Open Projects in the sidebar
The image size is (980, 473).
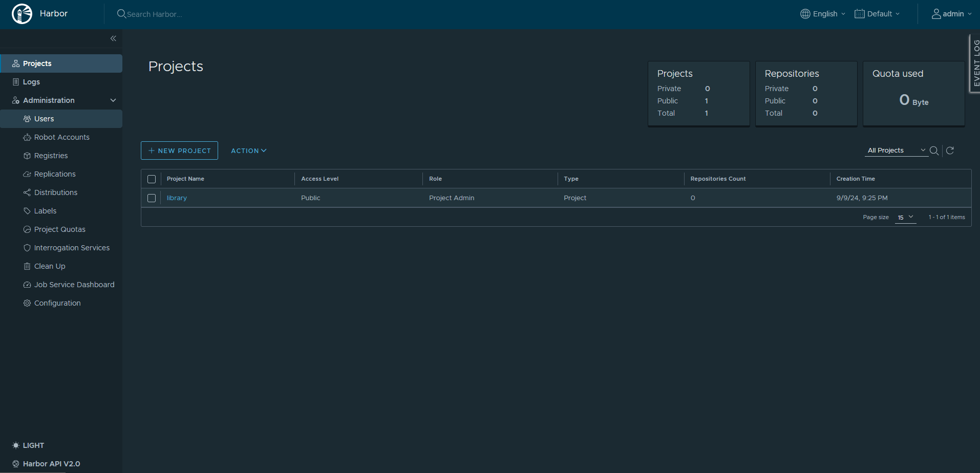(x=61, y=63)
